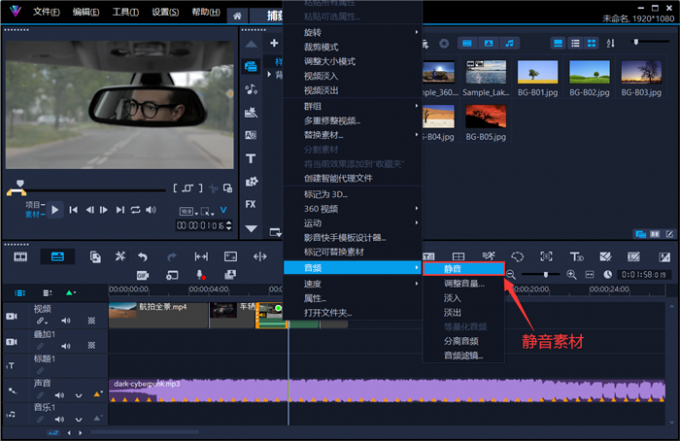Click the undo arrow in timeline toolbar
Viewport: 680px width, 441px height.
tap(143, 257)
